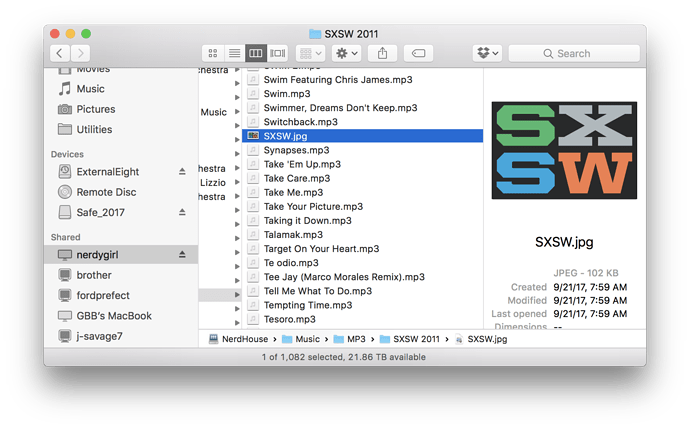Eject the Safe_2017 drive

tap(182, 212)
